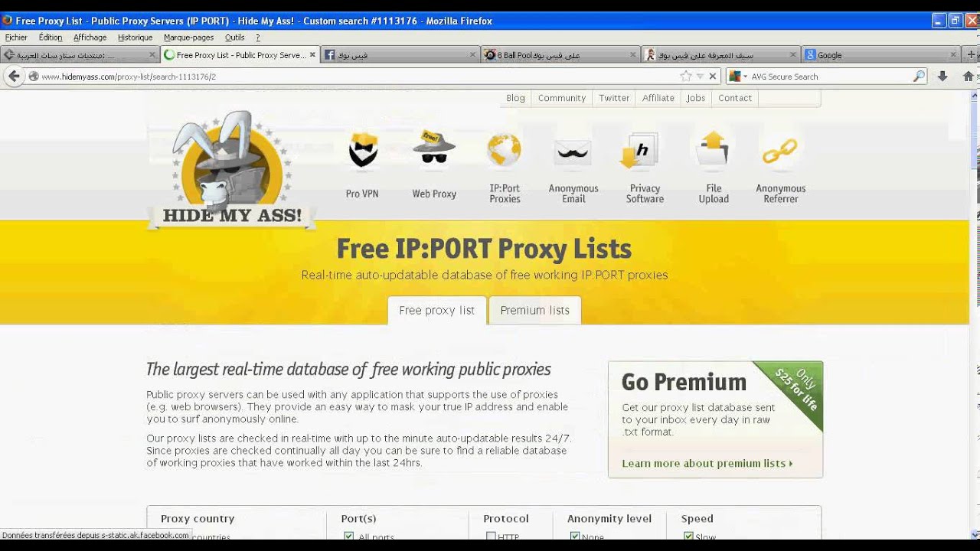
Task: Select the Premium lists page tab
Action: [x=535, y=310]
